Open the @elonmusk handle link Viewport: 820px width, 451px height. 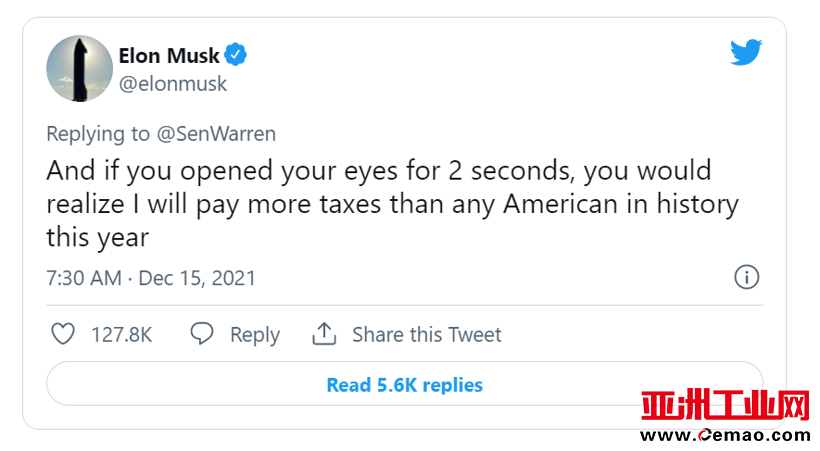point(173,84)
